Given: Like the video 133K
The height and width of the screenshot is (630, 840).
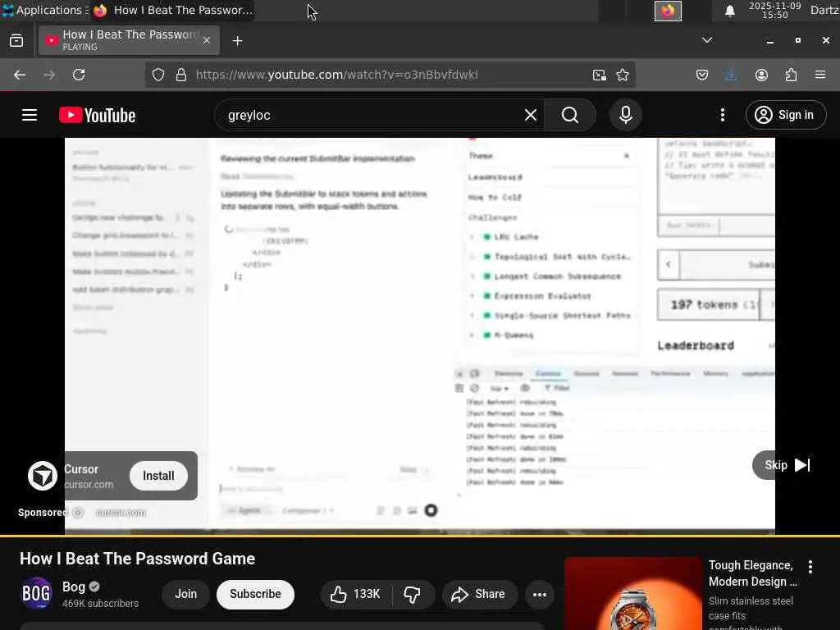Looking at the screenshot, I should pos(355,594).
